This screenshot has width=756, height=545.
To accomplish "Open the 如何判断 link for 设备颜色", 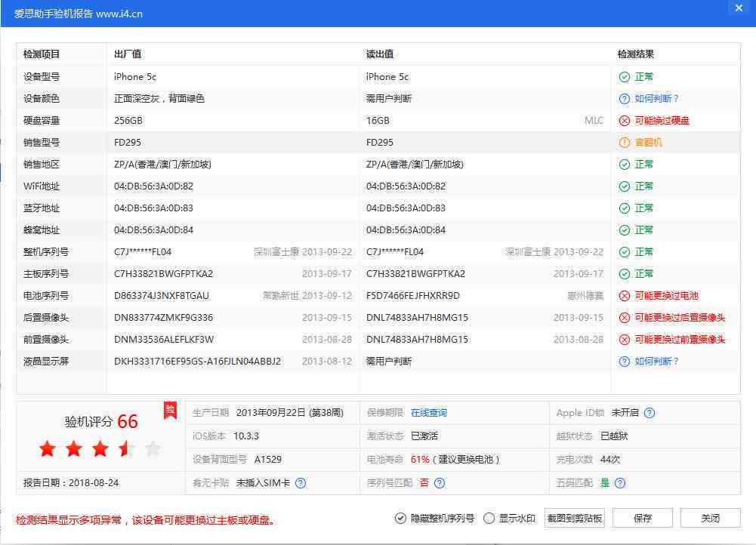I will [656, 99].
